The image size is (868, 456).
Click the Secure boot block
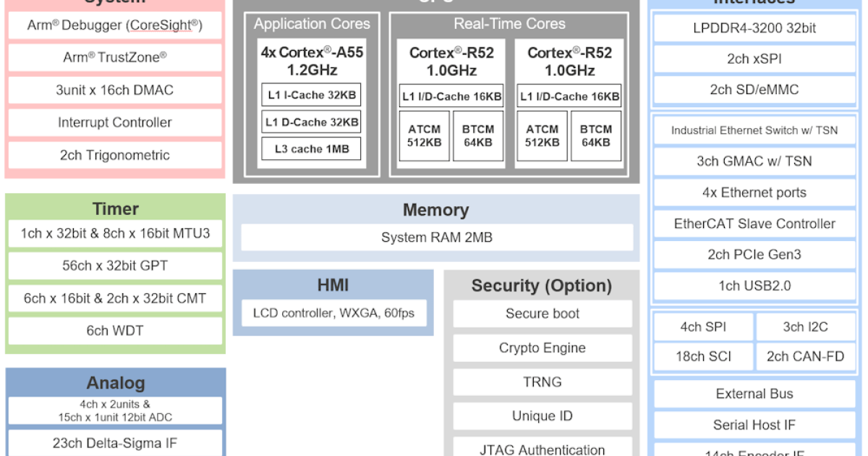pos(542,313)
